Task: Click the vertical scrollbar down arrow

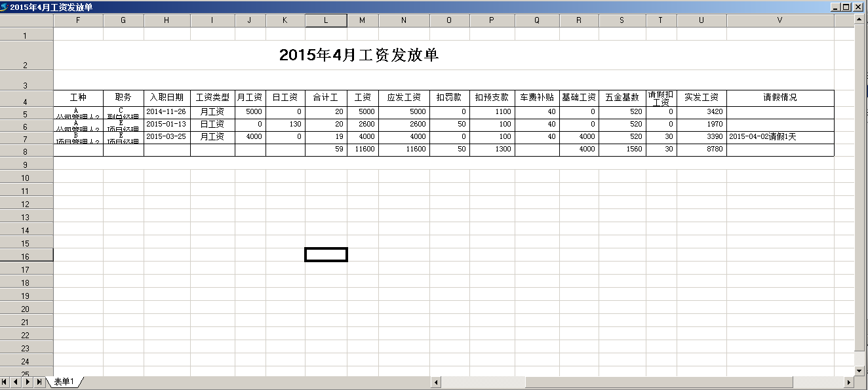Action: tap(859, 370)
